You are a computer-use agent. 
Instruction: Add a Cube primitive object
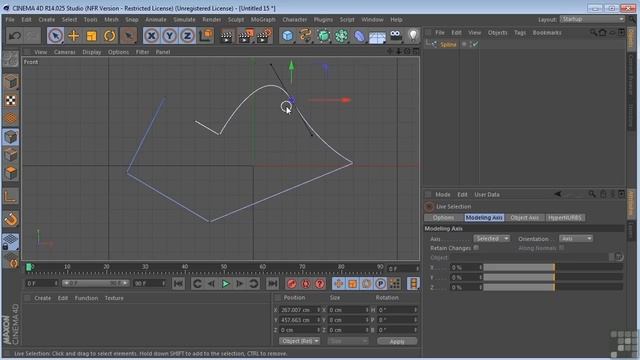click(288, 36)
